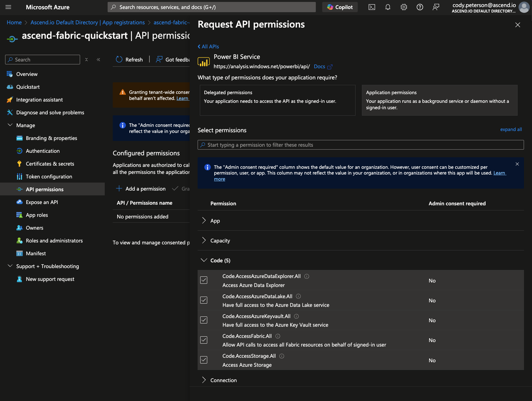
Task: Open the Power BI Docs link
Action: (323, 67)
